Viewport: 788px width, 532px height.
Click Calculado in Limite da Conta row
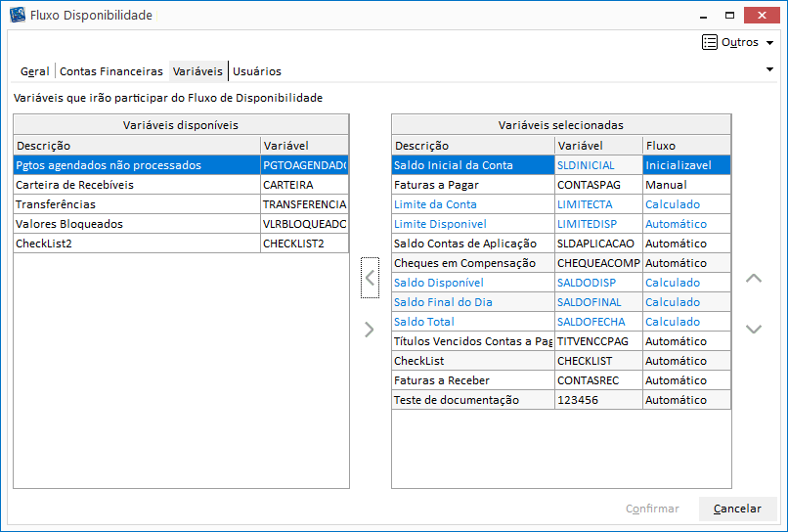click(x=686, y=204)
